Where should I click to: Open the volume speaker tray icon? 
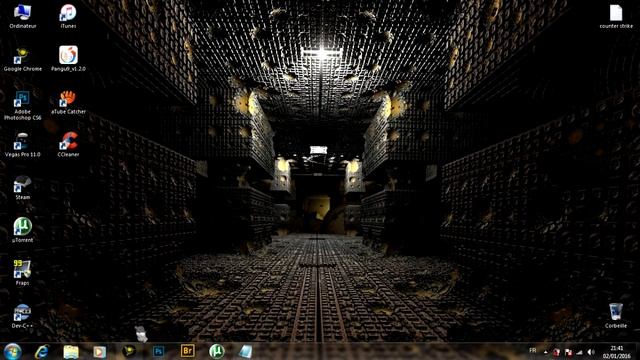coord(591,352)
